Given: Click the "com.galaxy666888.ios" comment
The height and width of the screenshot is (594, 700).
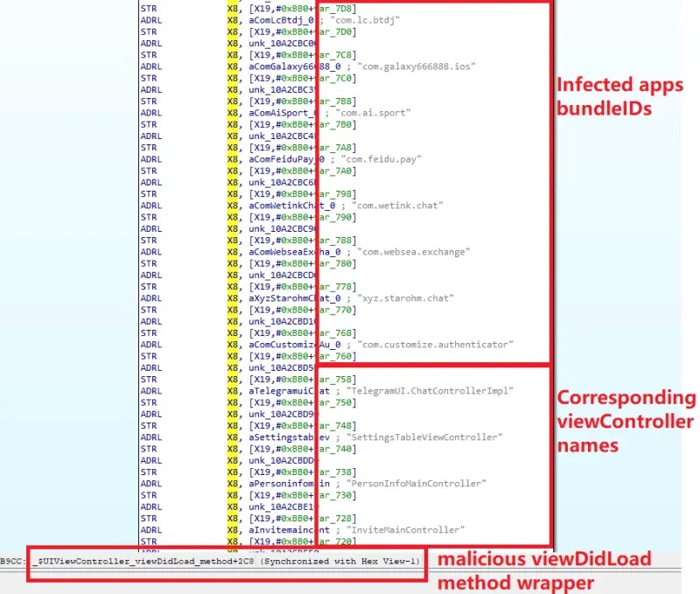Looking at the screenshot, I should [x=416, y=66].
